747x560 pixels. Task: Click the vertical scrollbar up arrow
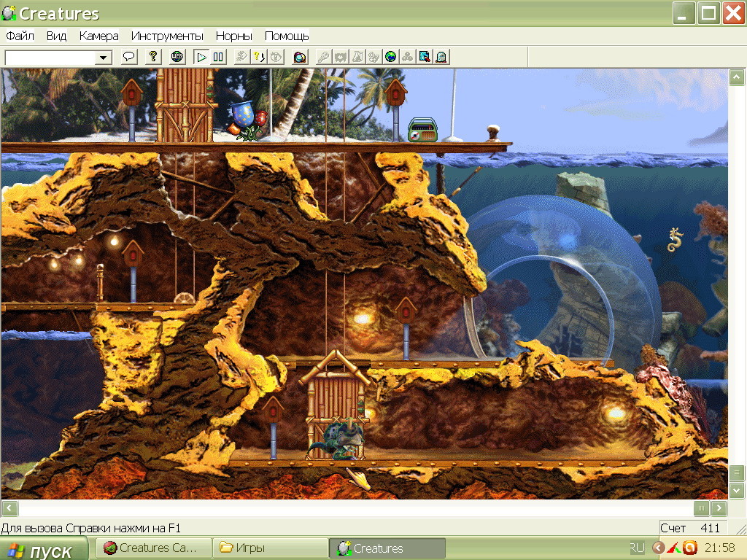[x=737, y=77]
